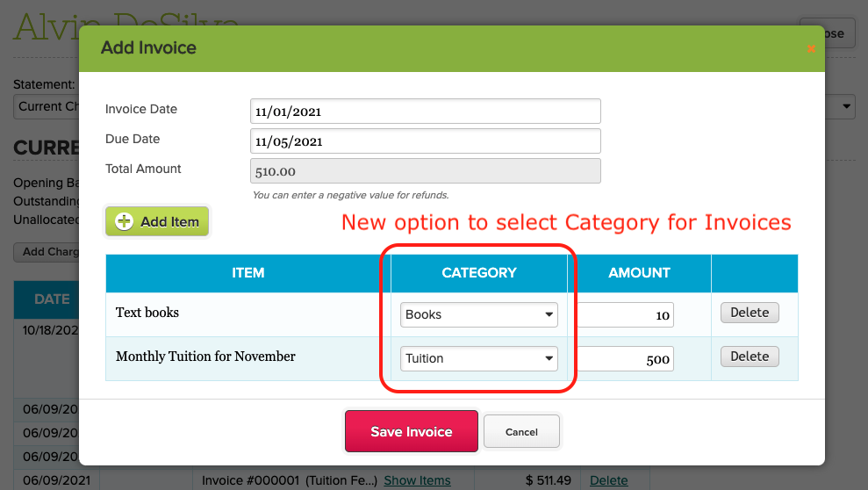Cancel the invoice dialog
This screenshot has width=868, height=490.
coord(521,431)
